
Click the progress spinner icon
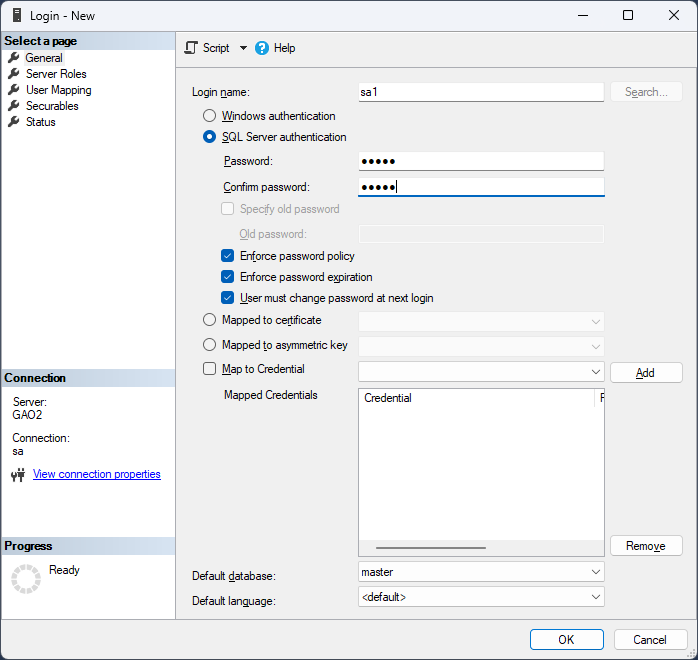pyautogui.click(x=26, y=579)
